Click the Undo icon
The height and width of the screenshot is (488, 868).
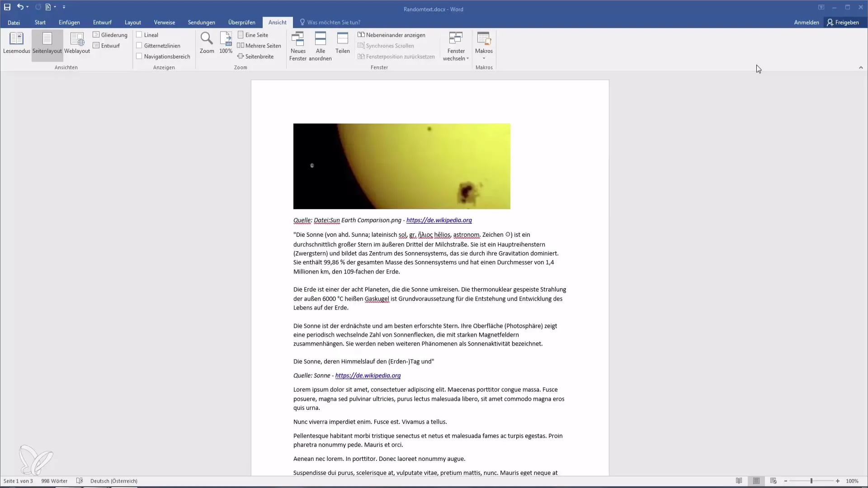(20, 7)
